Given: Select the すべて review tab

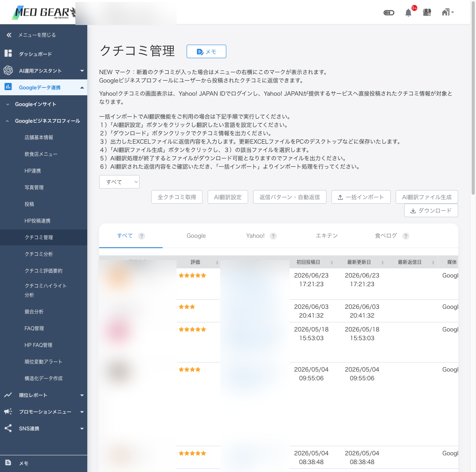Looking at the screenshot, I should 125,235.
